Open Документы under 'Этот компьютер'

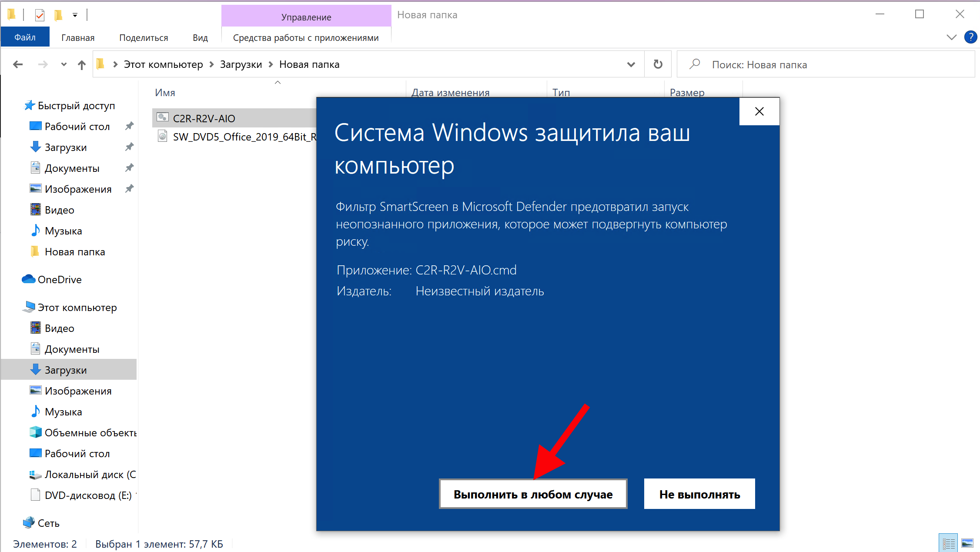[72, 349]
